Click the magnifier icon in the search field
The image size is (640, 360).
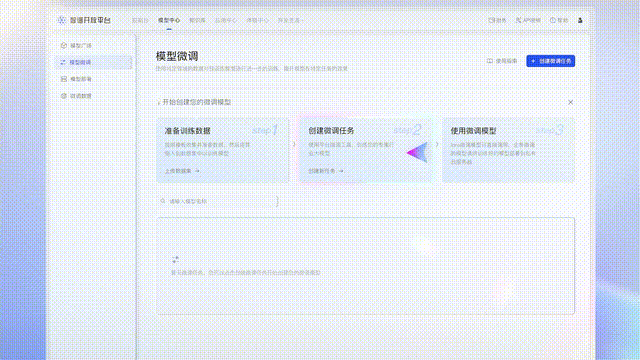[x=163, y=201]
